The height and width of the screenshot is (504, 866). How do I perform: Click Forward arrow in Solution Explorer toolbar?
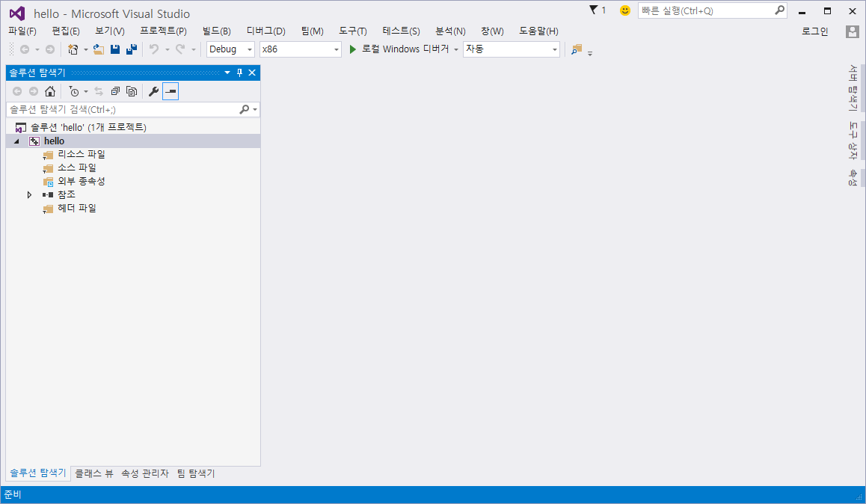[x=33, y=91]
